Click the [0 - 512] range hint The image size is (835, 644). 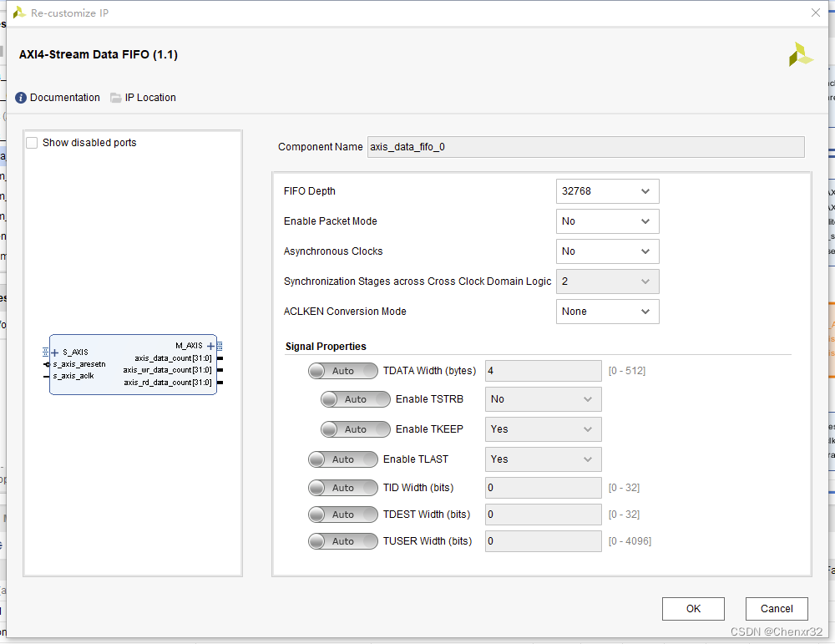point(627,371)
